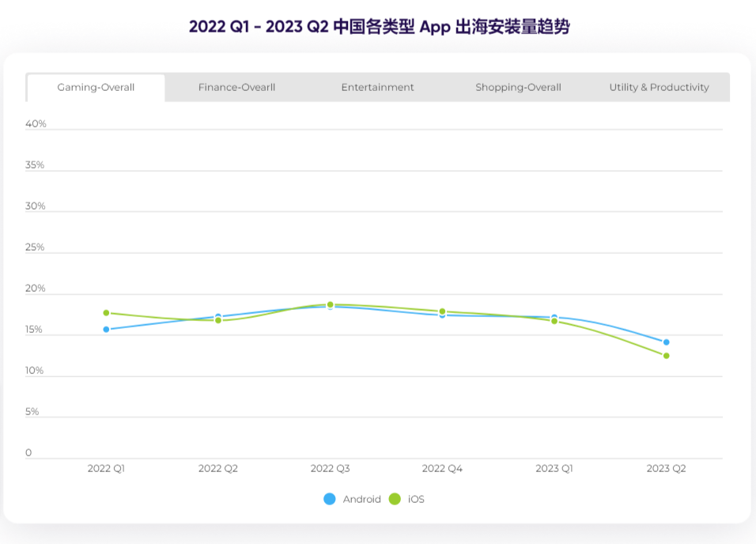
Task: Select Android data point at 2022 Q1
Action: 106,330
